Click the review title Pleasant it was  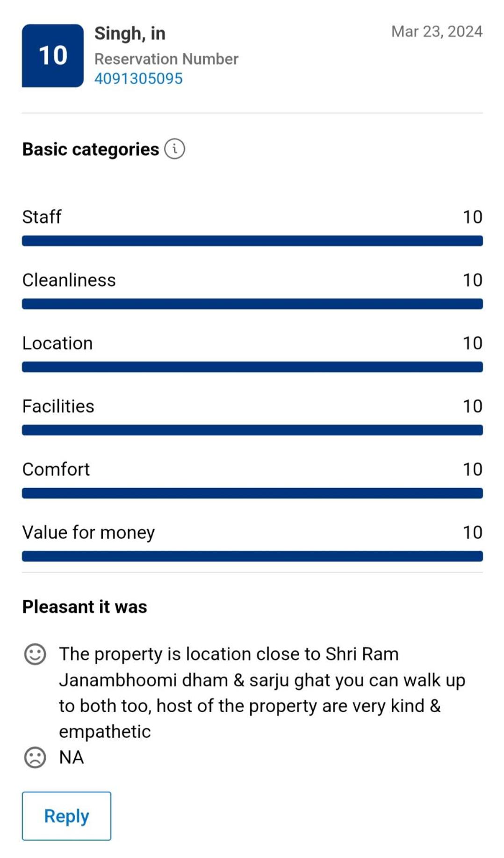coord(85,607)
